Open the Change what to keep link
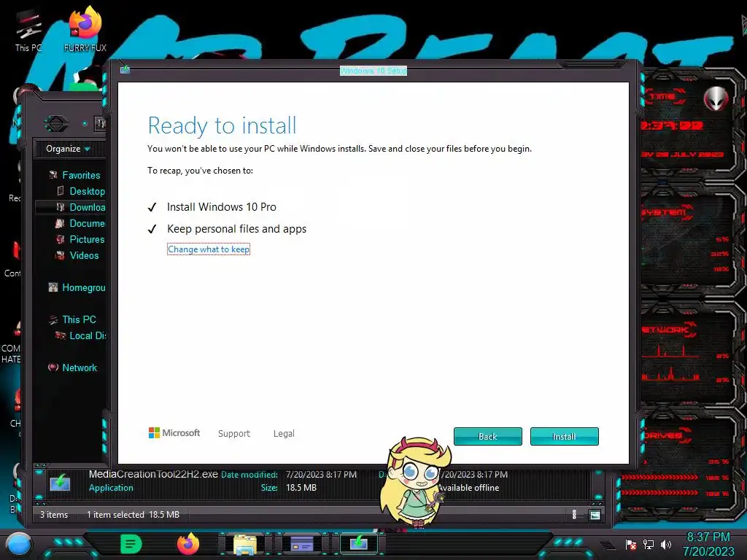The height and width of the screenshot is (560, 747). click(209, 249)
